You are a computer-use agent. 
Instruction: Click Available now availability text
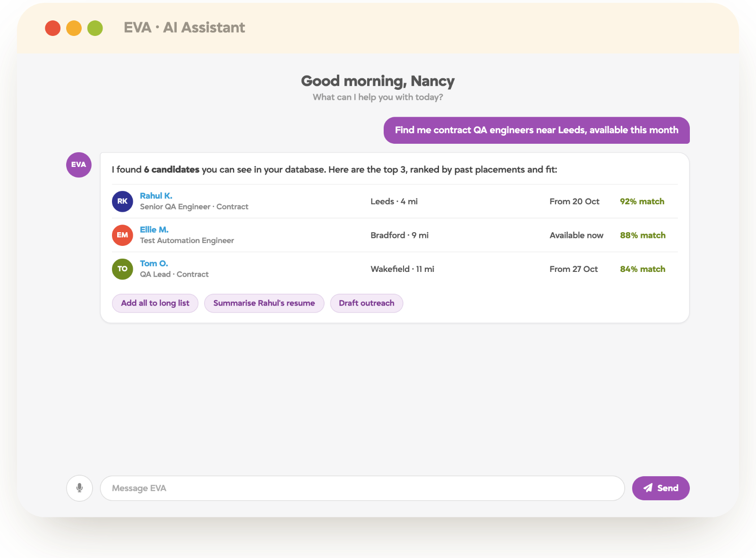pos(576,235)
